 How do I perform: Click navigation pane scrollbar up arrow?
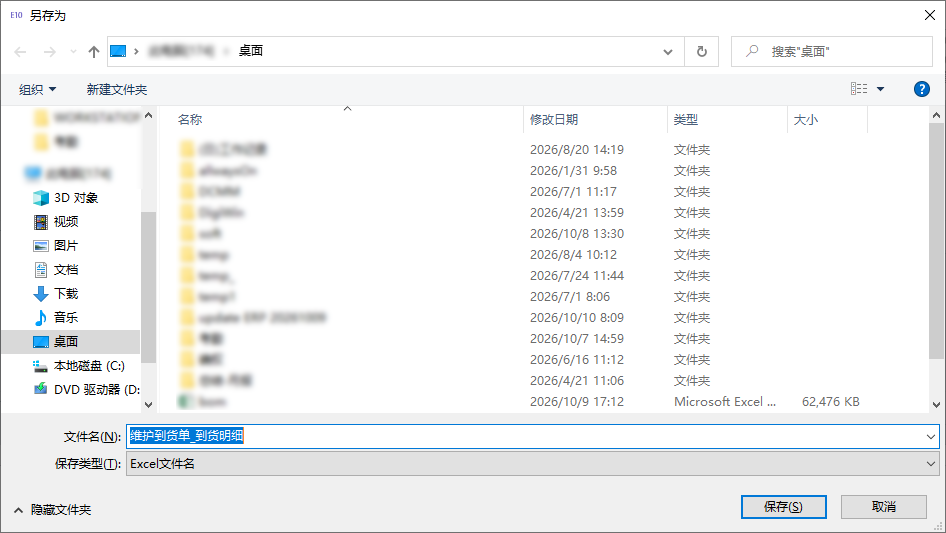pos(148,115)
